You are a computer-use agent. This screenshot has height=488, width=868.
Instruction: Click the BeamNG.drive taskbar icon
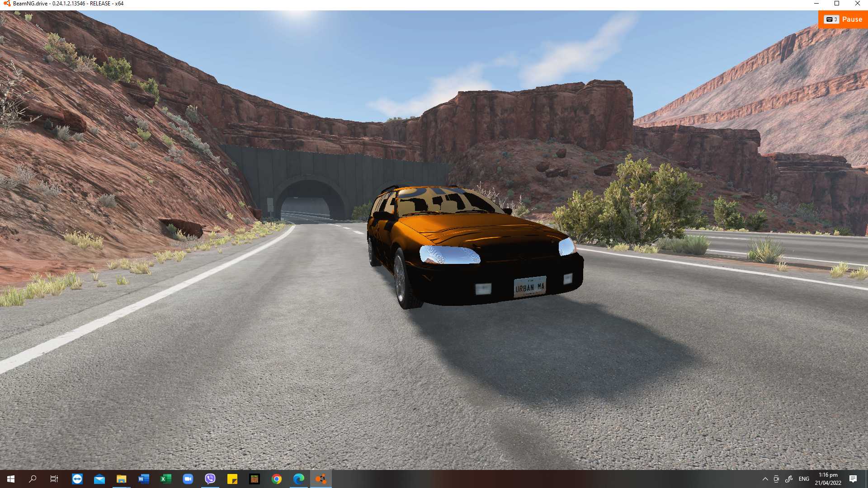point(321,479)
